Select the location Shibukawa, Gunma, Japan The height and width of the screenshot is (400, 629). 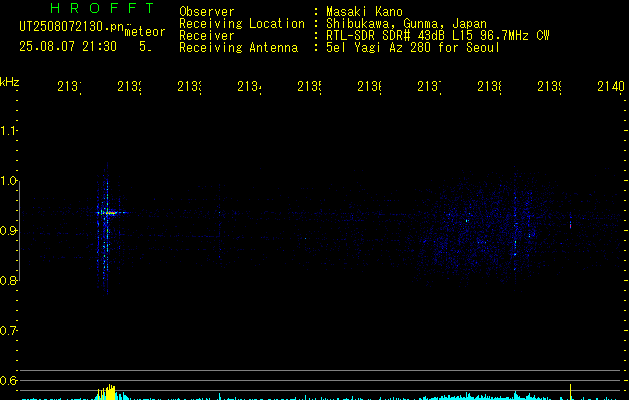tap(406, 24)
